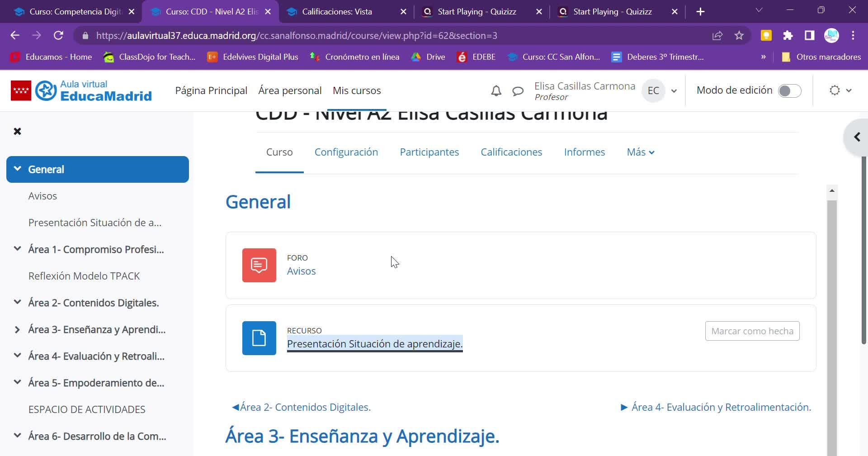Open the Avisos forum link

click(x=301, y=271)
